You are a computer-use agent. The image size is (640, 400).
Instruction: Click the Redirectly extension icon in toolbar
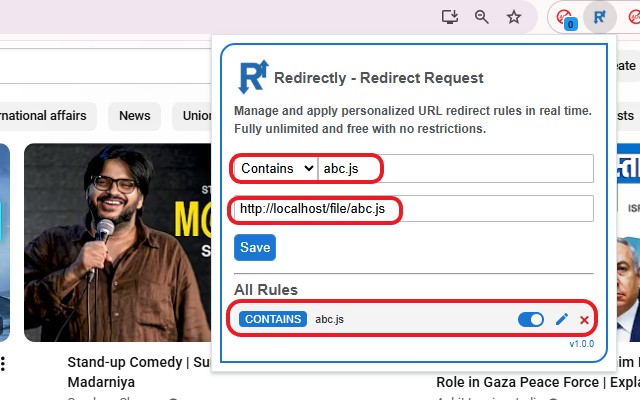click(x=598, y=17)
